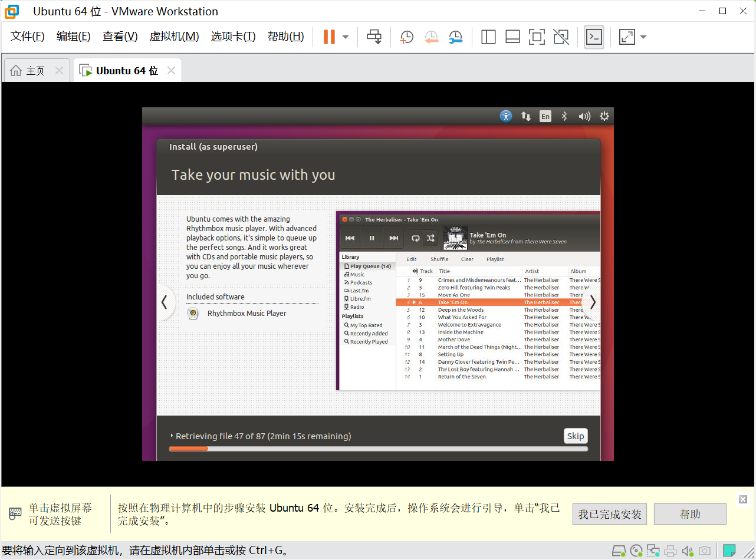Screen dimensions: 756x560
Task: Advance to the next installer slide
Action: pyautogui.click(x=592, y=302)
